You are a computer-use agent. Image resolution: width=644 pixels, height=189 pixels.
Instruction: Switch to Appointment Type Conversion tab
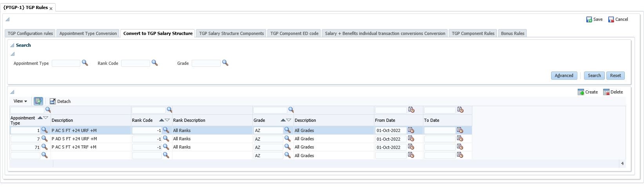88,33
